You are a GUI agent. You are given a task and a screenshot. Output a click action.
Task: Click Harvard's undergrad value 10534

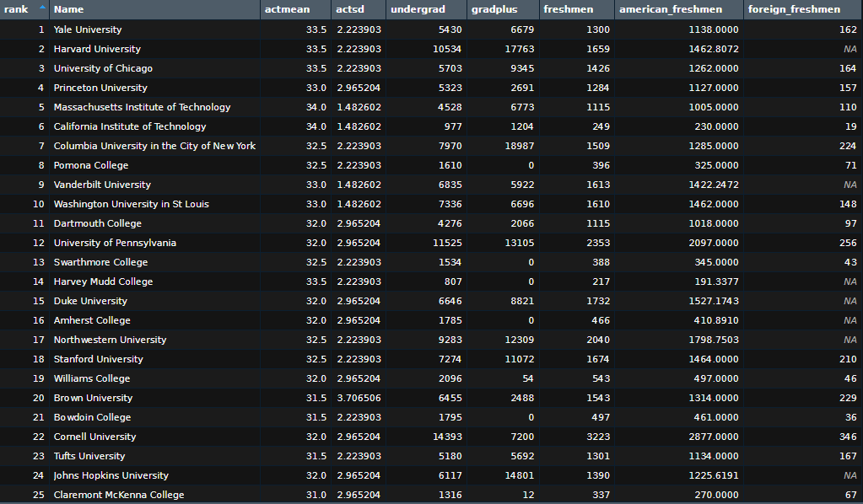(447, 49)
